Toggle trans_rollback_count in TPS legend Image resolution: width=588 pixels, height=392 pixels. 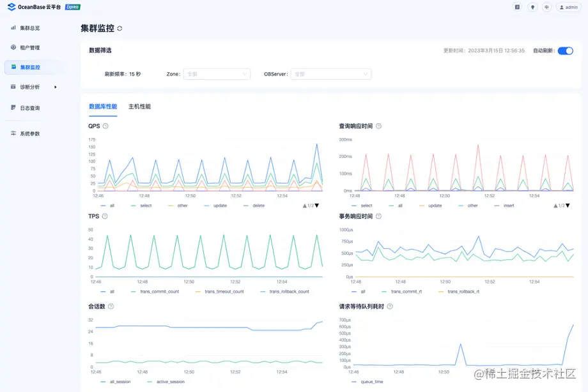coord(284,291)
